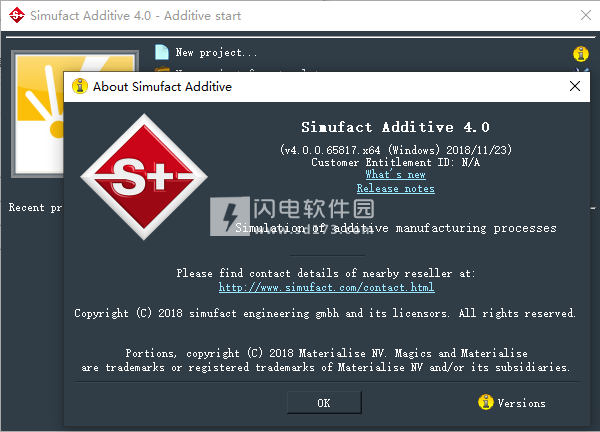Click the Additive start preview thumbnail
The width and height of the screenshot is (600, 432).
coord(38,114)
